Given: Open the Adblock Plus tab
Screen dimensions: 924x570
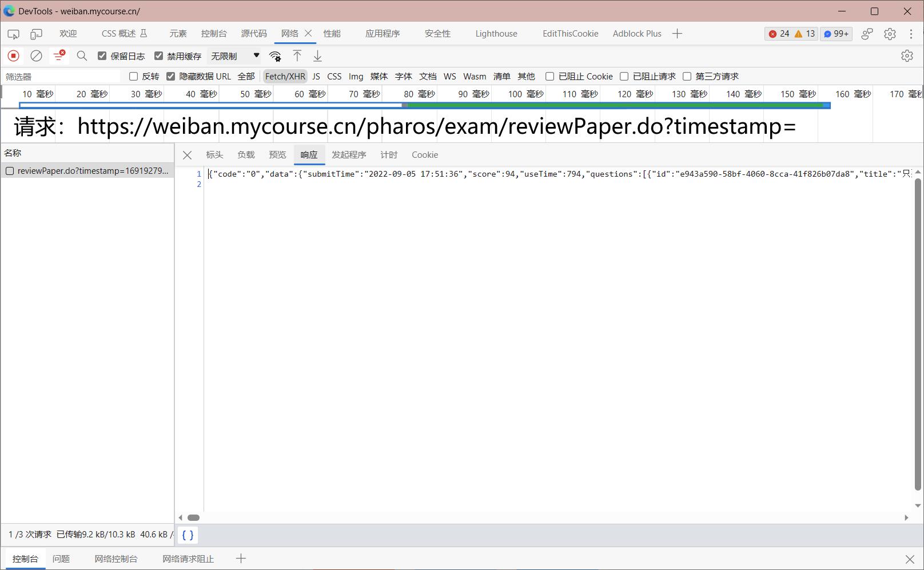Looking at the screenshot, I should [x=637, y=34].
